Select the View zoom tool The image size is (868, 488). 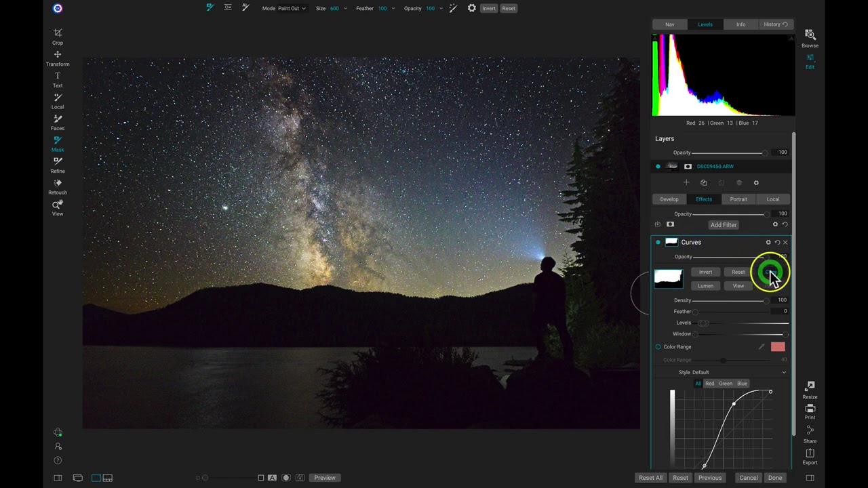click(58, 208)
